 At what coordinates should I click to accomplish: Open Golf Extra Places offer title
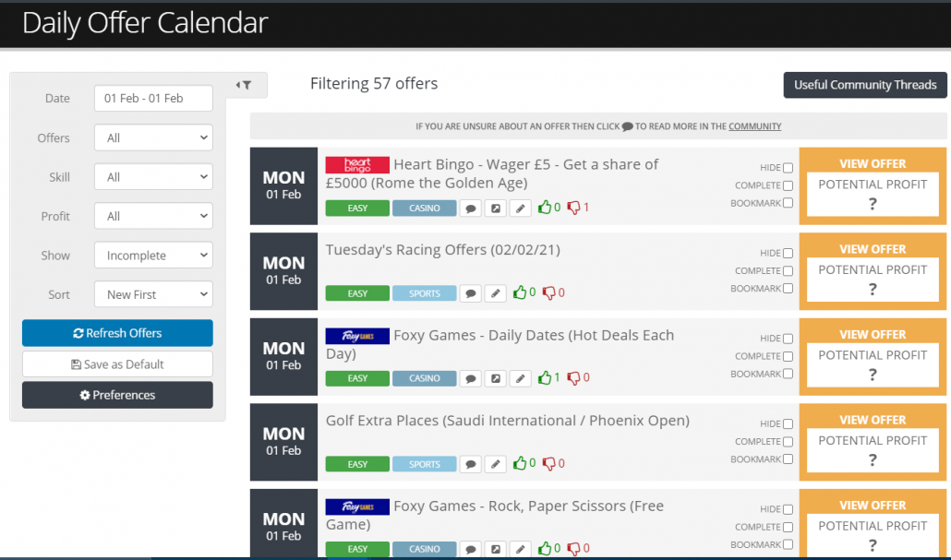pos(508,421)
